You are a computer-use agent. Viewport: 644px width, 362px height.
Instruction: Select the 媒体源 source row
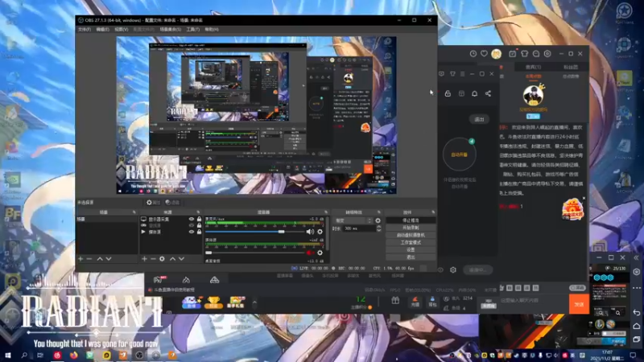click(171, 232)
